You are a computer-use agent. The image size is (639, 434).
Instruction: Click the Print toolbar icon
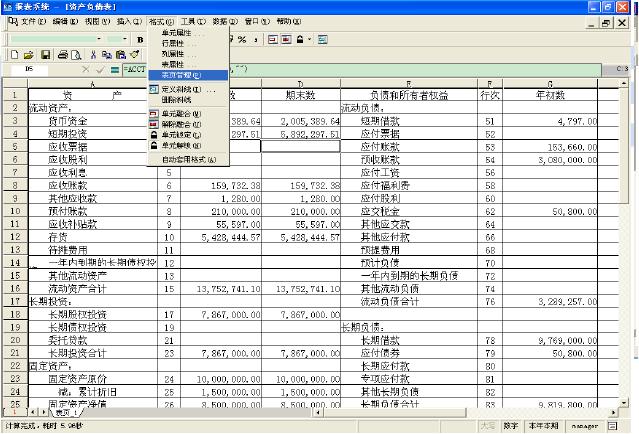(62, 55)
